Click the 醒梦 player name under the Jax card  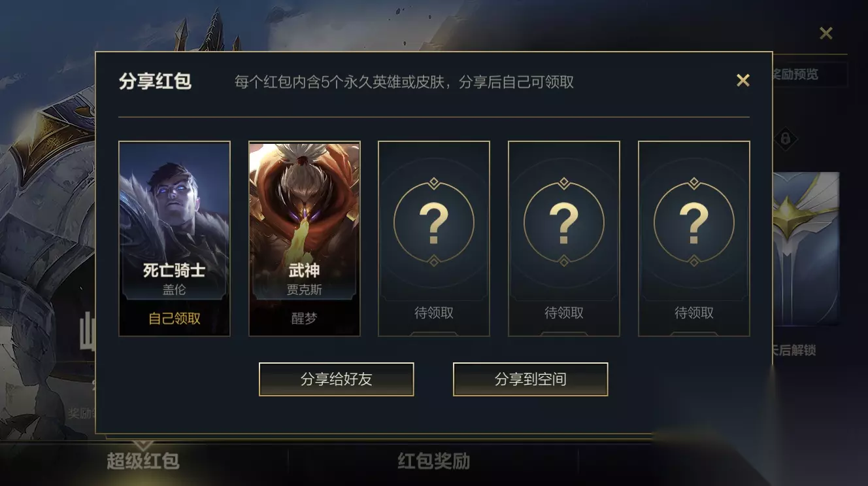[304, 319]
